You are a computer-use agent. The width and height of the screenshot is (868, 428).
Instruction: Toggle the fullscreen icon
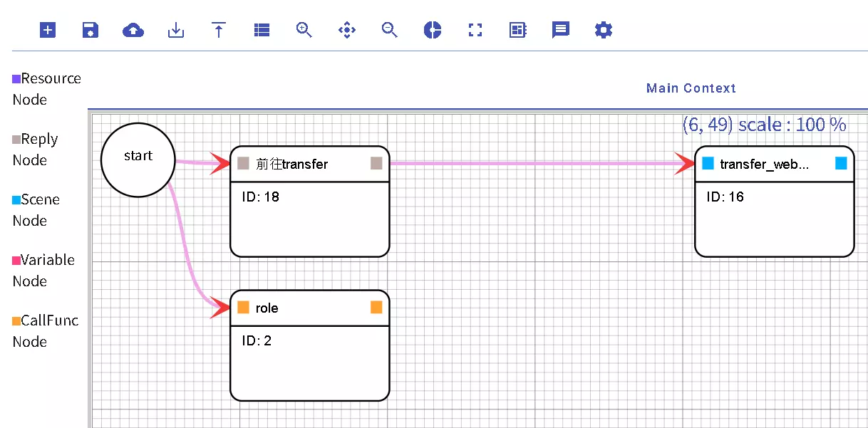[475, 30]
